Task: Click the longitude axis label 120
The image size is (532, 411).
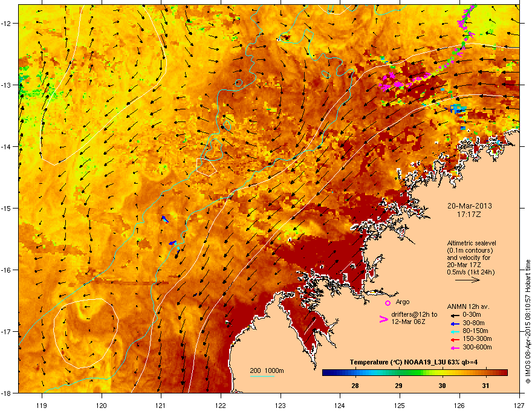Action: [102, 405]
